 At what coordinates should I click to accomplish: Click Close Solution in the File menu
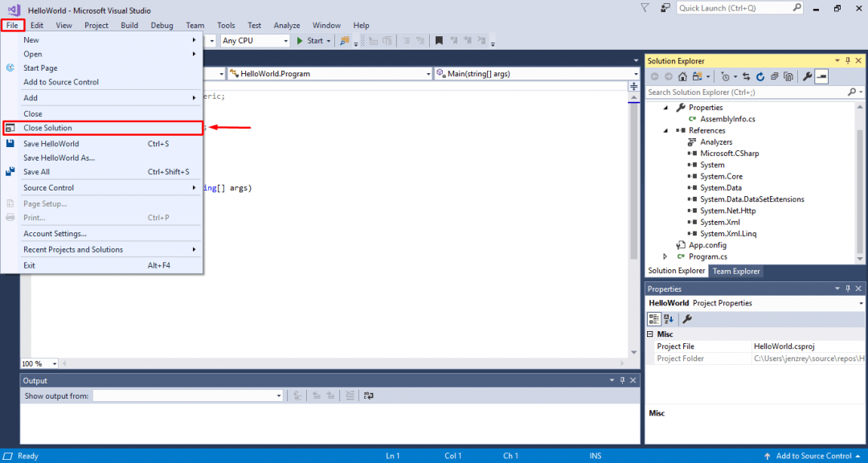tap(48, 127)
